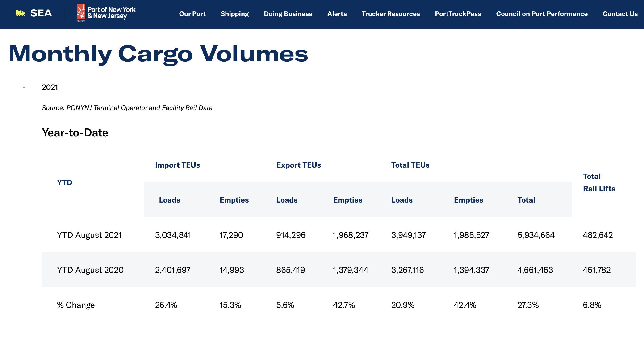Click the YTD header cell
644x339 pixels.
click(64, 182)
